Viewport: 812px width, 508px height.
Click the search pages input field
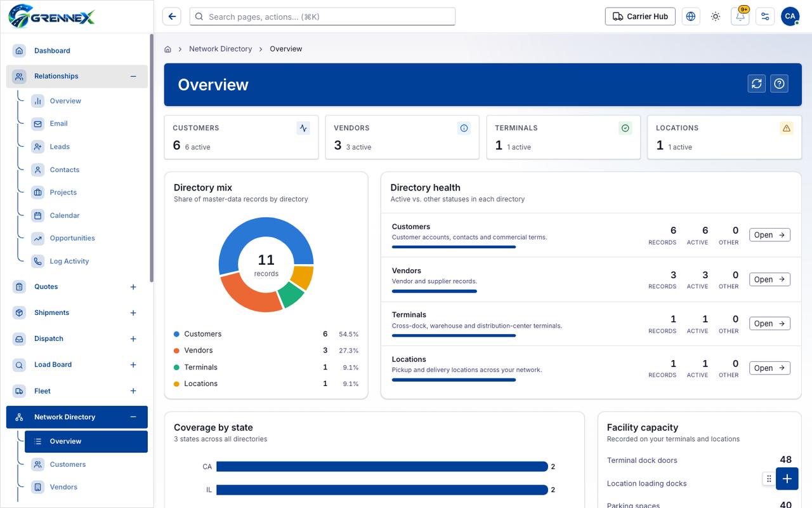pyautogui.click(x=322, y=17)
